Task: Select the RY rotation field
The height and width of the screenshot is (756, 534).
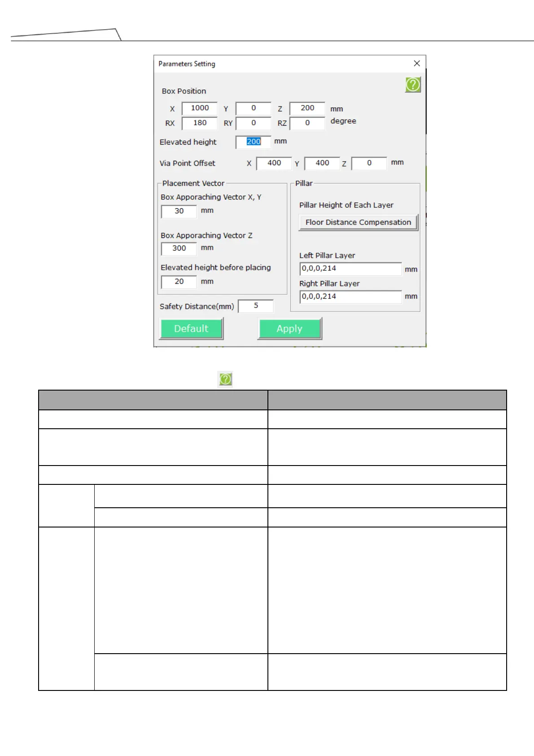Action: click(254, 123)
